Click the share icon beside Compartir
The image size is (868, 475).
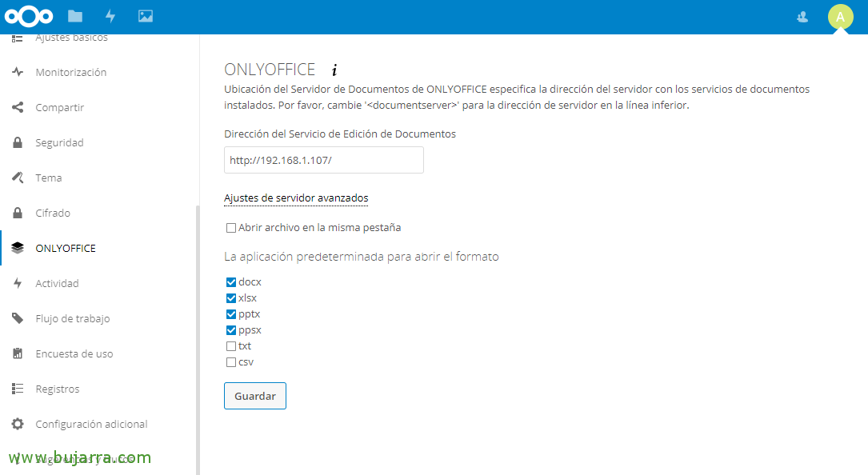(x=18, y=107)
